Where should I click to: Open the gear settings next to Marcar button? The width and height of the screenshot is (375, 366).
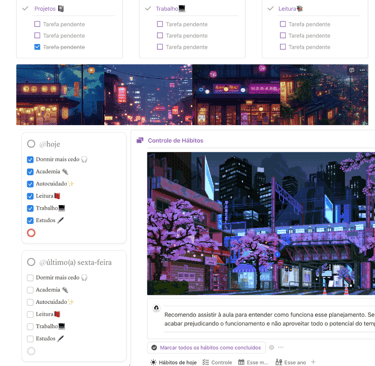[271, 347]
